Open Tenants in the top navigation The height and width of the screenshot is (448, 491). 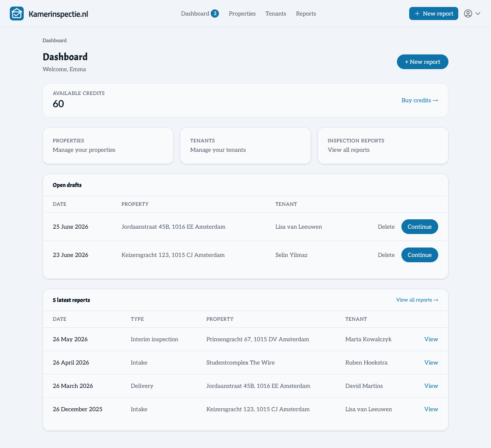pos(276,14)
